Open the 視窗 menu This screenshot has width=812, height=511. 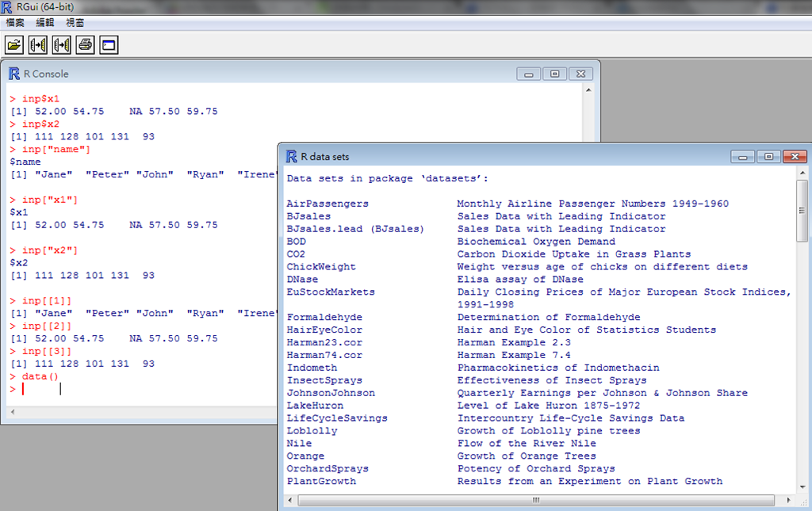click(x=75, y=22)
